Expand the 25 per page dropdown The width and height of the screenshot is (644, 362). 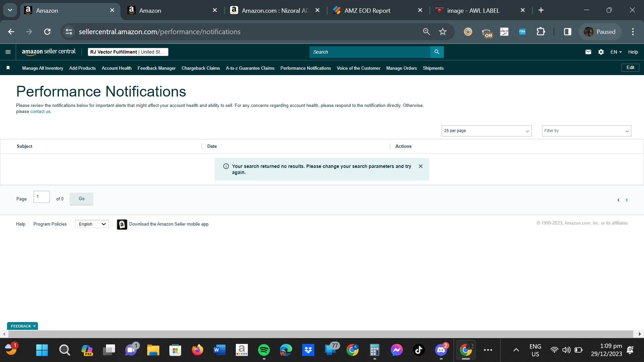pos(486,131)
